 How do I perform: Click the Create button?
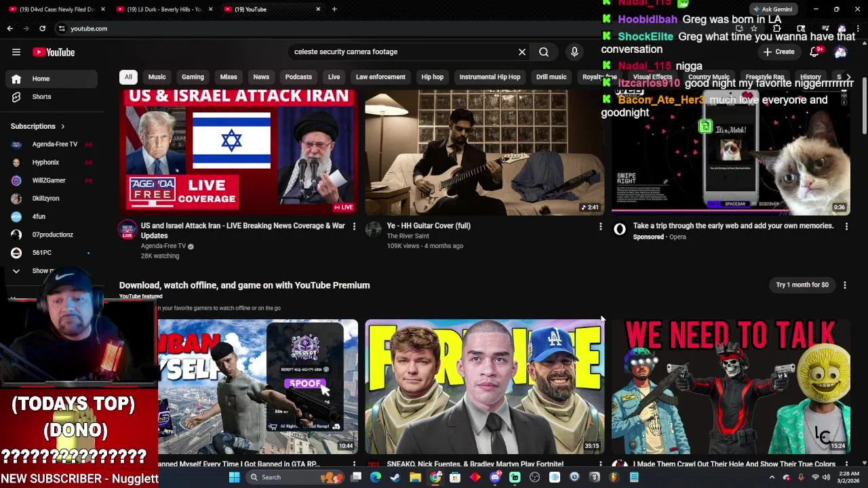coord(778,52)
